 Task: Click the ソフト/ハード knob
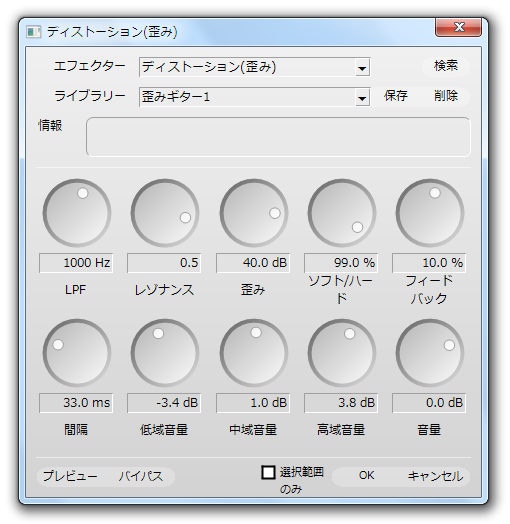tap(342, 213)
